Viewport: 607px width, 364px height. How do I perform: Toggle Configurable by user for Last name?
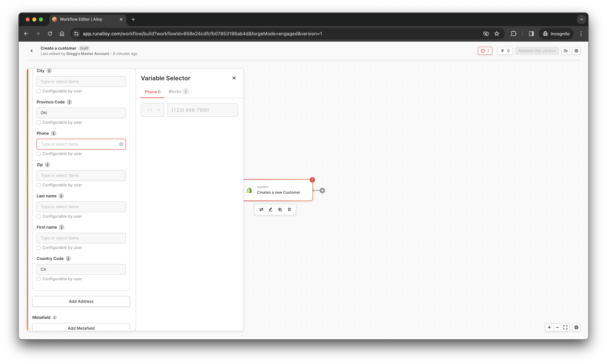click(38, 216)
